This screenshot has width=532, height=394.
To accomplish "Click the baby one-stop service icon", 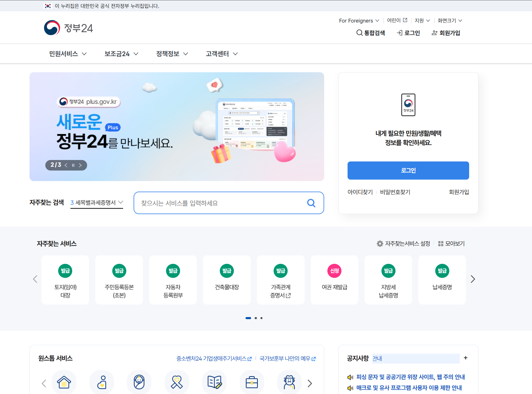I will point(139,382).
